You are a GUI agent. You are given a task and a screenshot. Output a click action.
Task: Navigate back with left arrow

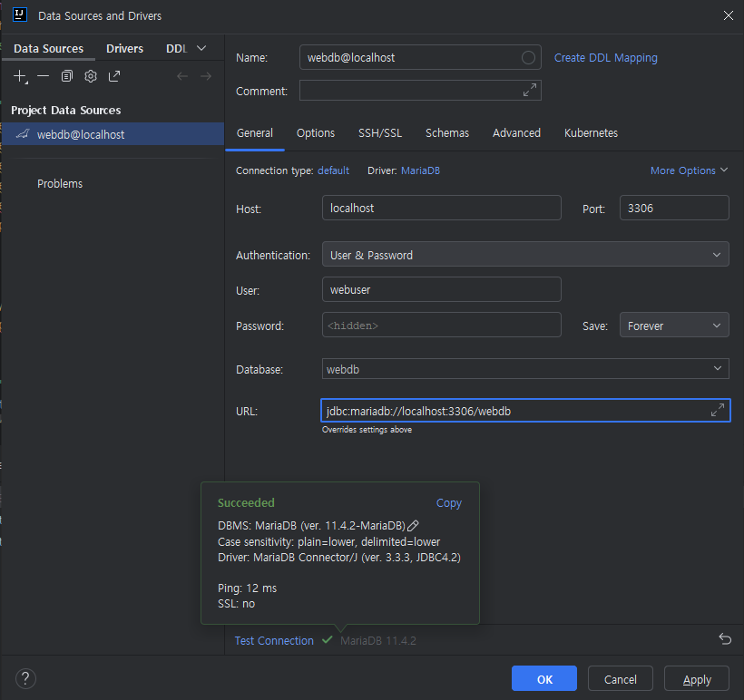pos(182,76)
